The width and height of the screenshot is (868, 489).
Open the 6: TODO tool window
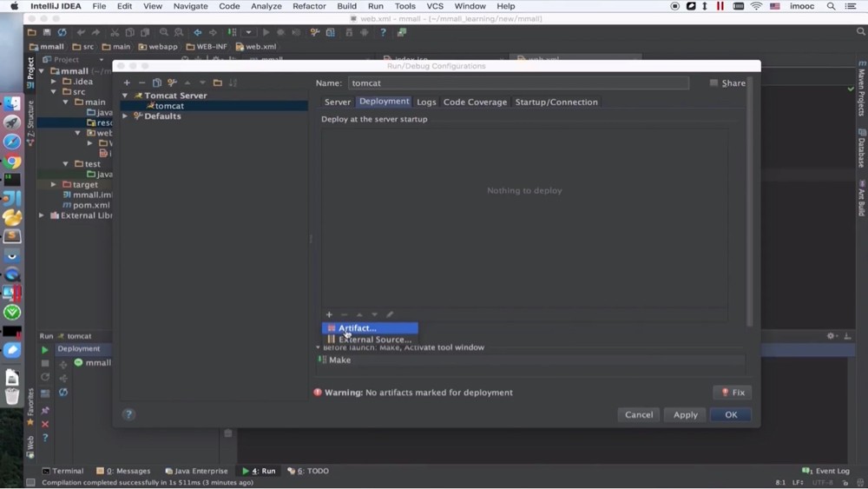pos(308,471)
